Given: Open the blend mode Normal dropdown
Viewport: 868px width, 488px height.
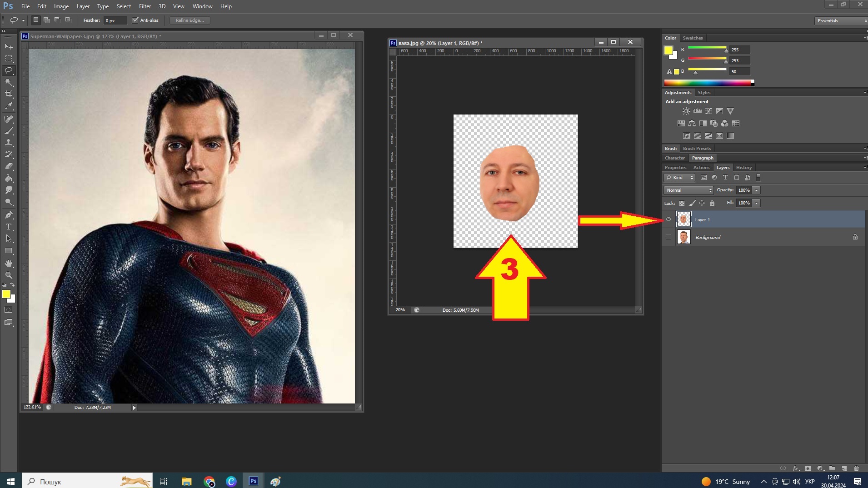Looking at the screenshot, I should point(688,190).
